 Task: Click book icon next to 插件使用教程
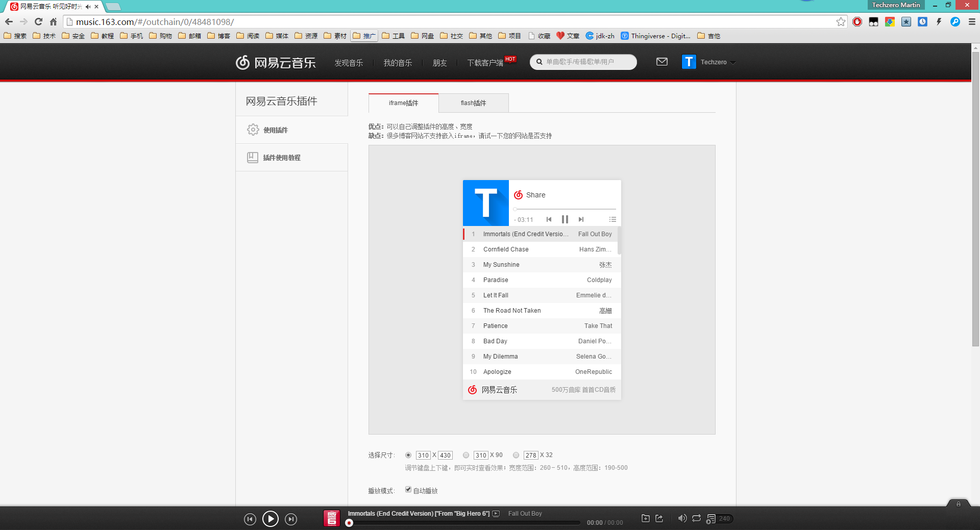point(253,157)
